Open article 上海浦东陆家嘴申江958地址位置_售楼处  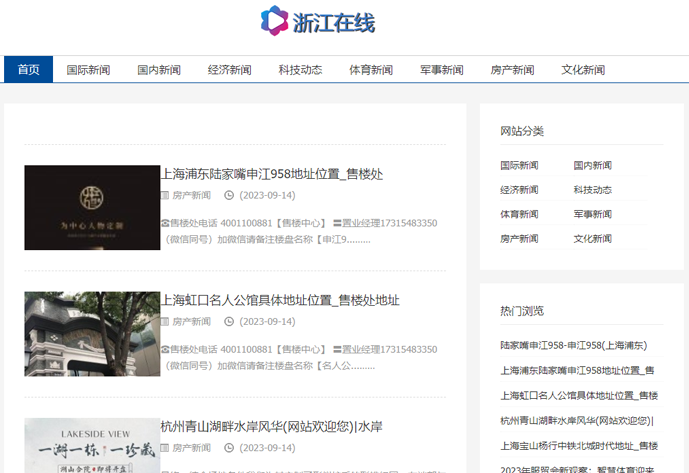(272, 174)
